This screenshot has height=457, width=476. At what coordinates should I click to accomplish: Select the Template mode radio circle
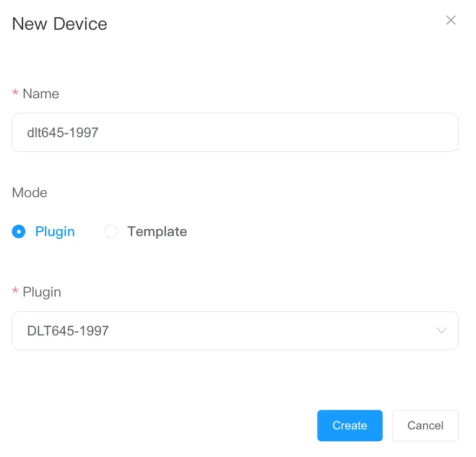111,232
